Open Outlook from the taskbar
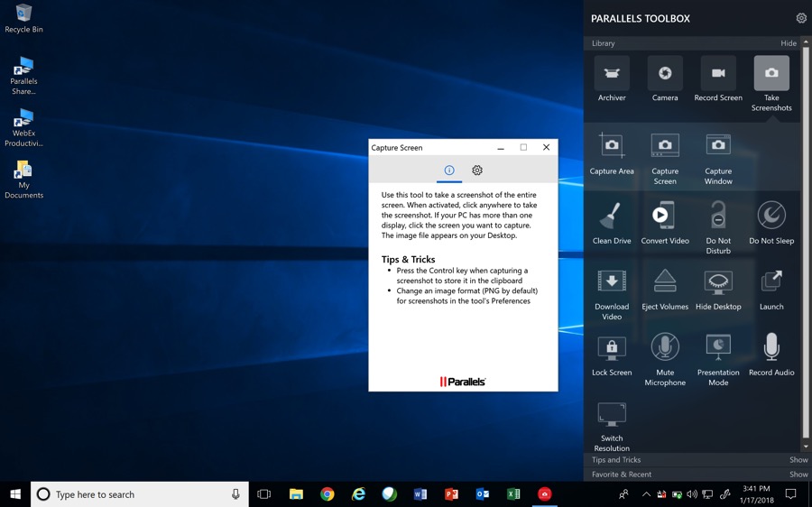812x507 pixels. [x=482, y=494]
